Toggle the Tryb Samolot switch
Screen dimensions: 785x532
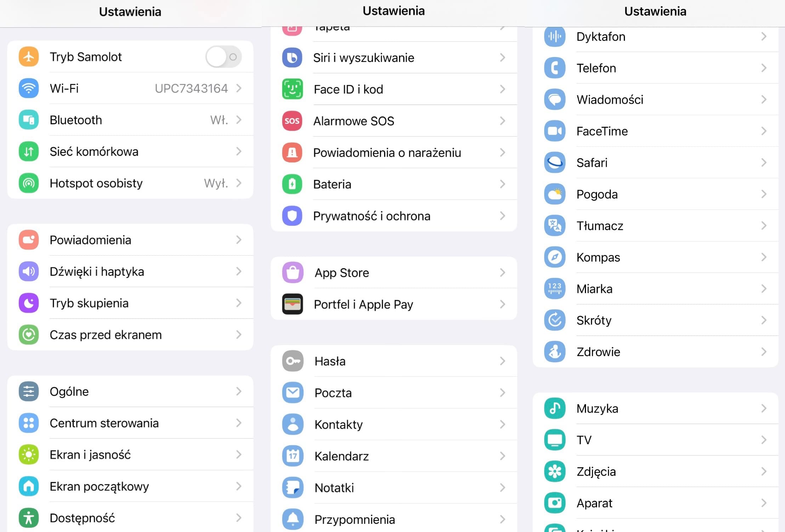pos(223,57)
